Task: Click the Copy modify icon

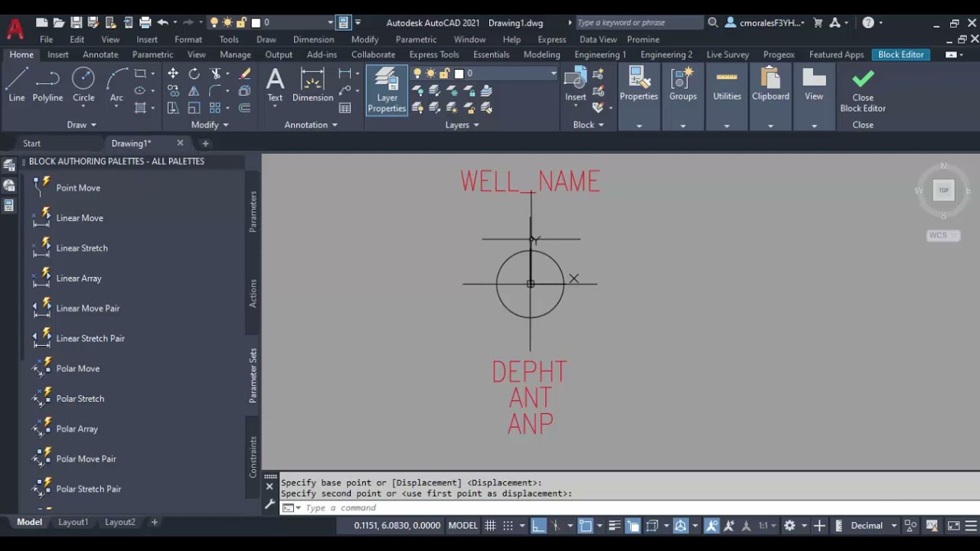Action: pos(173,90)
